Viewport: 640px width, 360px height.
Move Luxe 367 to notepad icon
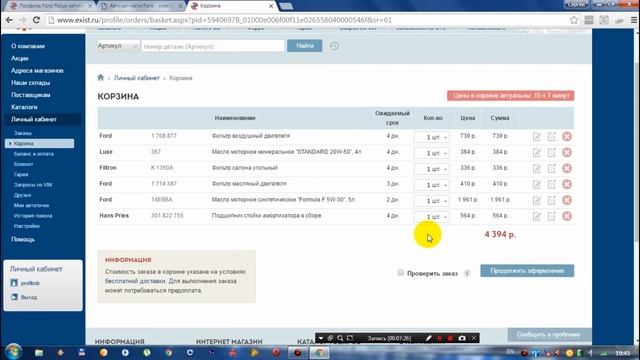[x=551, y=153]
